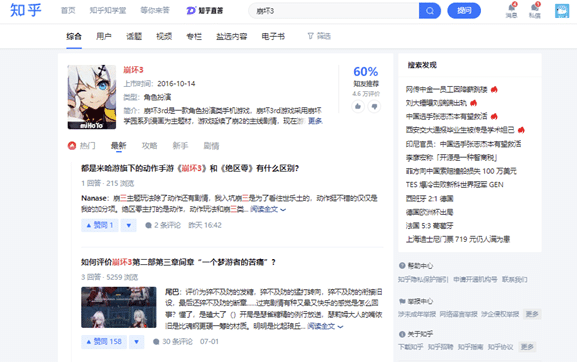Show 更多 links in 举报中心
The image size is (577, 362).
coord(532,314)
